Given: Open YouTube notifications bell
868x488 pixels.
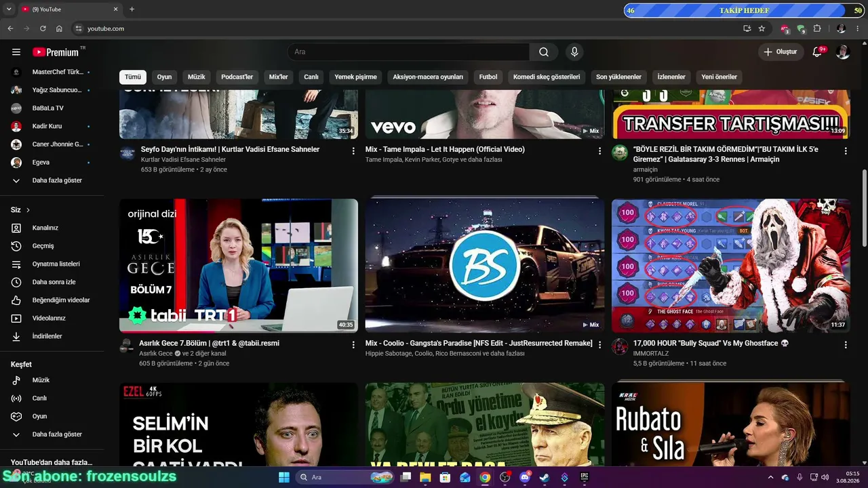Looking at the screenshot, I should pos(817,52).
